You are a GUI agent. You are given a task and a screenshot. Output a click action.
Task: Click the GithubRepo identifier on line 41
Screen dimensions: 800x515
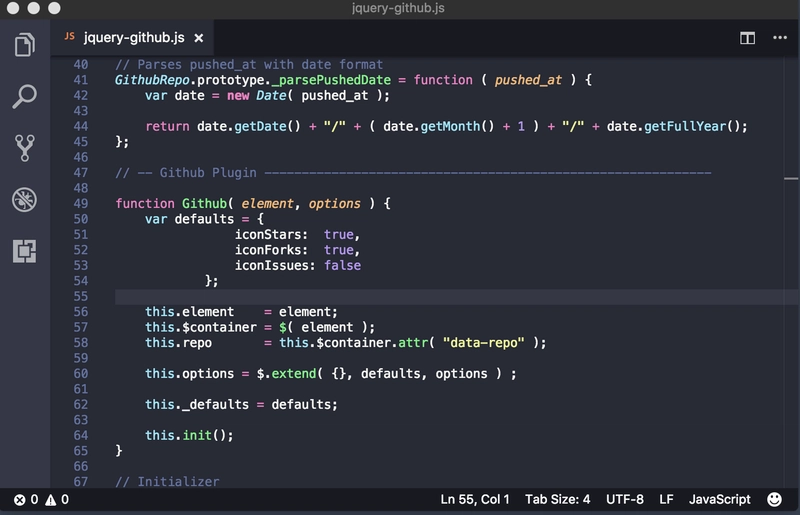coord(152,80)
